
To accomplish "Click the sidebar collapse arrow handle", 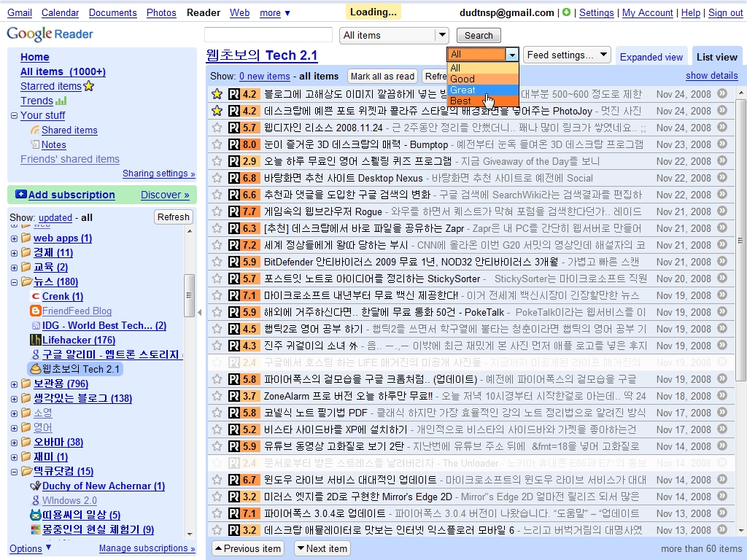I will pos(200,312).
